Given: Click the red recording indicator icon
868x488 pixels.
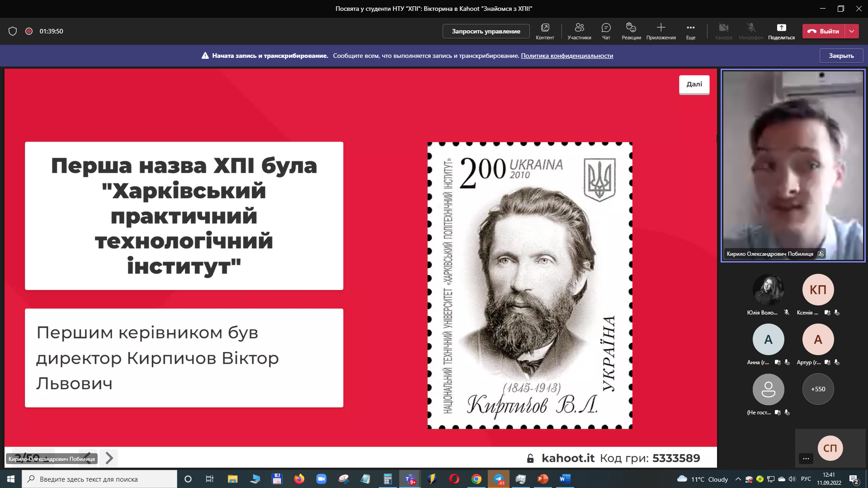Looking at the screenshot, I should click(x=29, y=31).
